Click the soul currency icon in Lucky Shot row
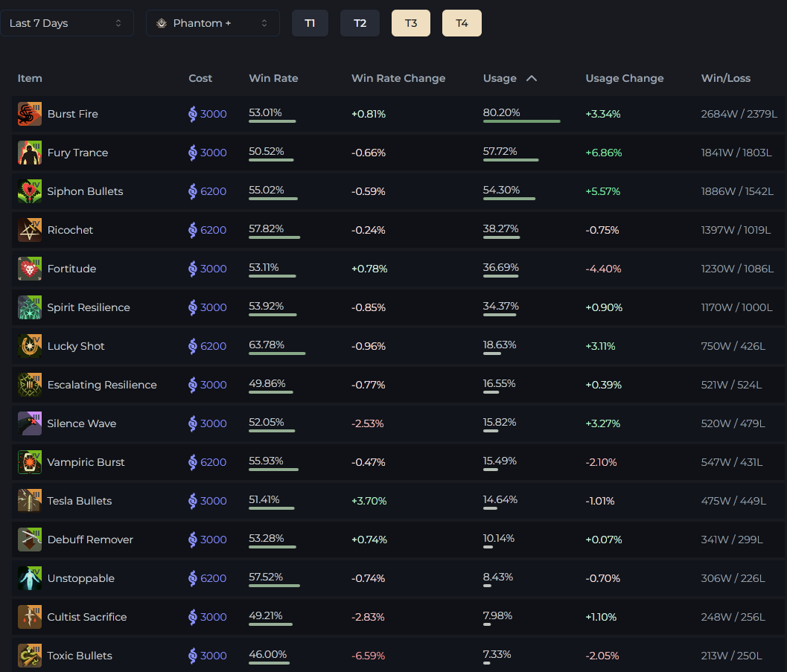The image size is (787, 672). (193, 346)
